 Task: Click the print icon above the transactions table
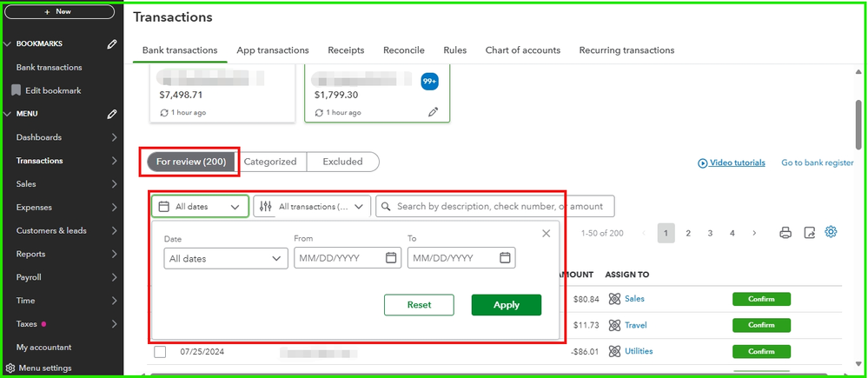(x=785, y=233)
